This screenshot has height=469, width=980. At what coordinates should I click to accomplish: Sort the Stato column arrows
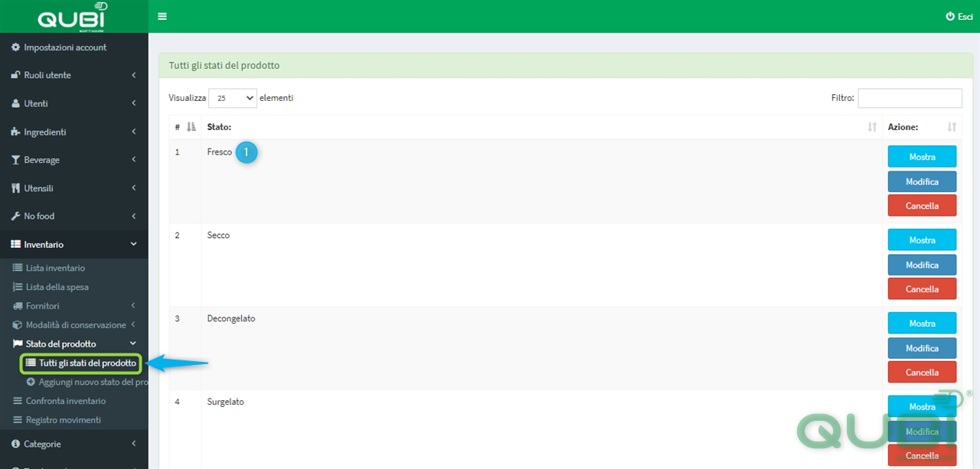(872, 127)
